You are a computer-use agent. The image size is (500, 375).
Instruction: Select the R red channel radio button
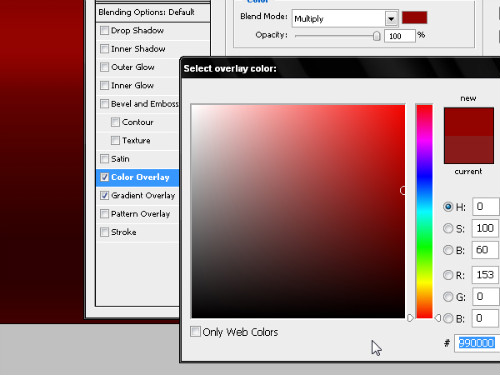pyautogui.click(x=448, y=275)
